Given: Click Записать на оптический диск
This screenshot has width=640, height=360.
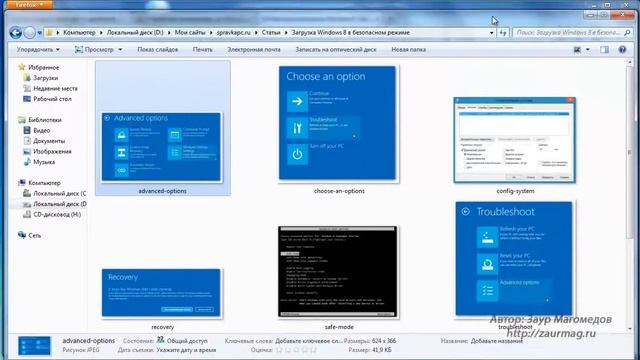Looking at the screenshot, I should click(x=336, y=49).
